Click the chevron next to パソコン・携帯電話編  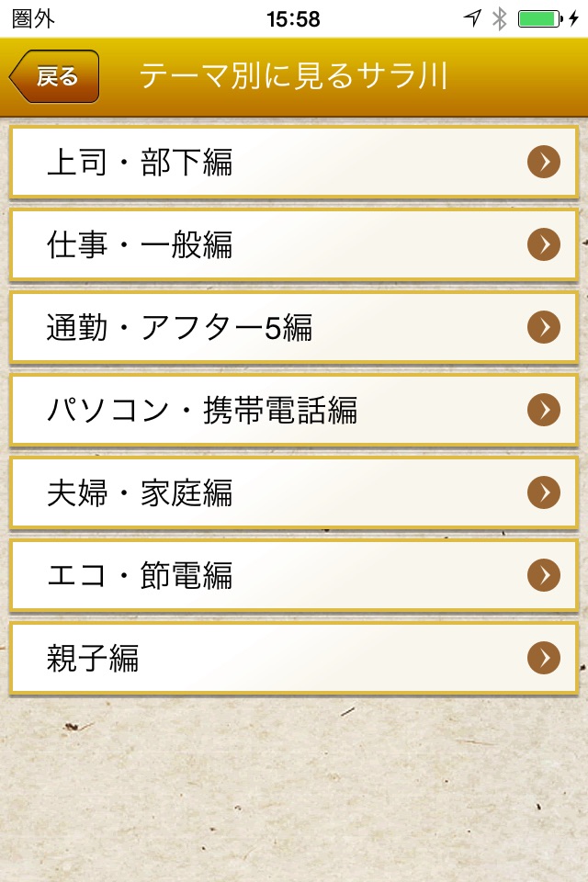click(544, 410)
